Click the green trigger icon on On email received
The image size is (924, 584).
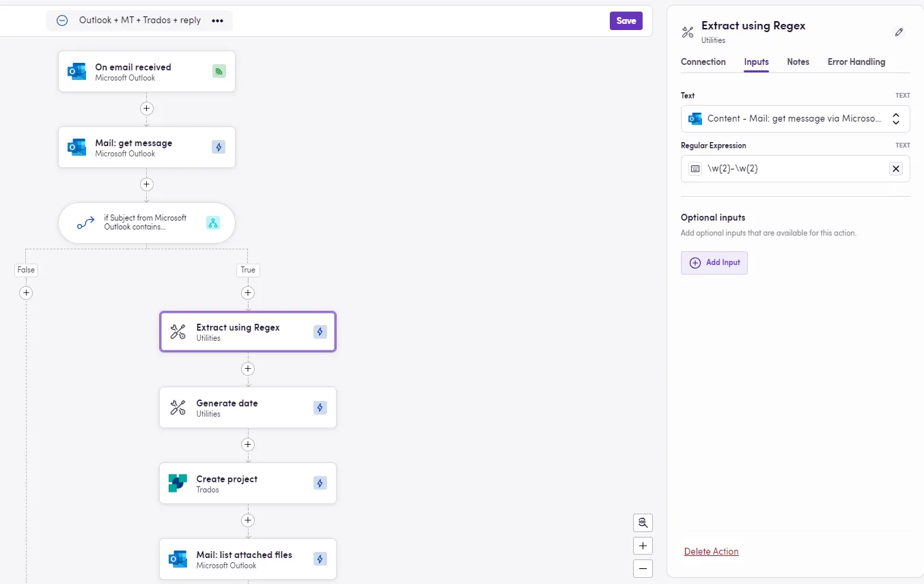(x=219, y=71)
